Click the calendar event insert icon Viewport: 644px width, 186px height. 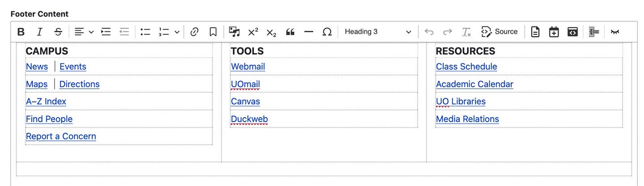pos(554,32)
